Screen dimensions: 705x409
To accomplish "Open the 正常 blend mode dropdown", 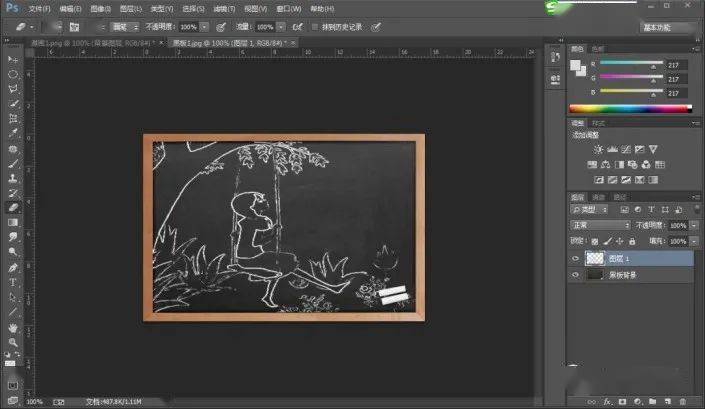I will pos(600,225).
